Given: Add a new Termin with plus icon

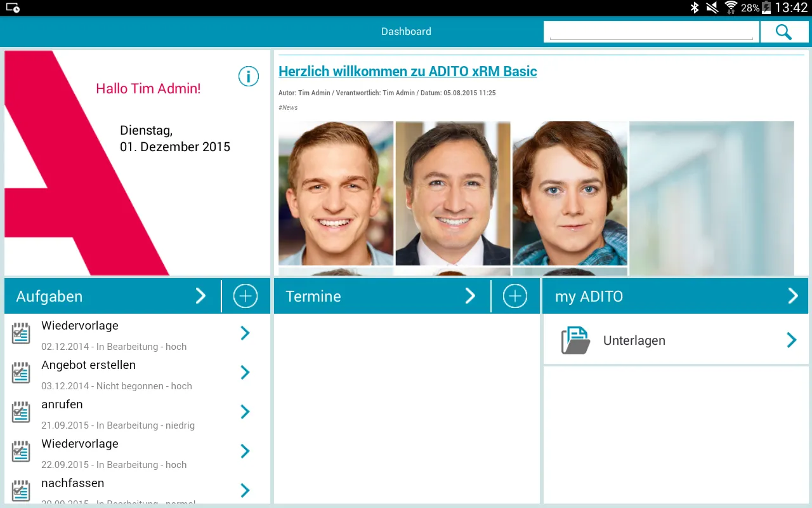Looking at the screenshot, I should click(515, 296).
